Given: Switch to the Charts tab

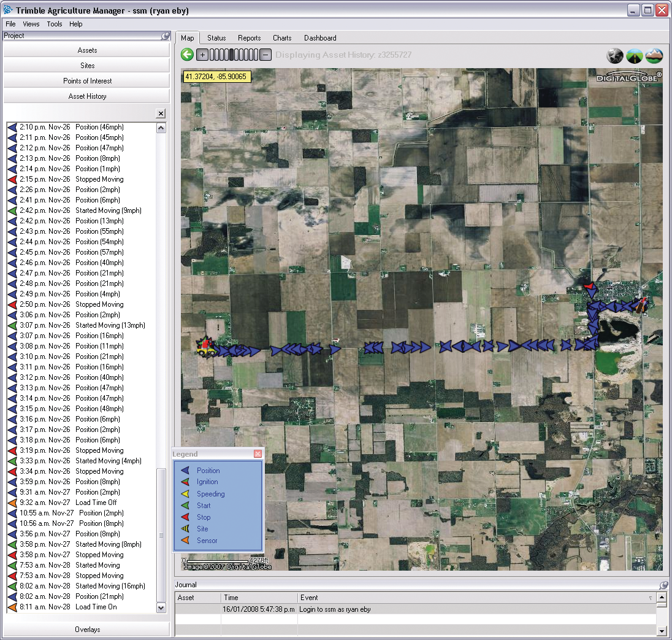Looking at the screenshot, I should tap(282, 38).
